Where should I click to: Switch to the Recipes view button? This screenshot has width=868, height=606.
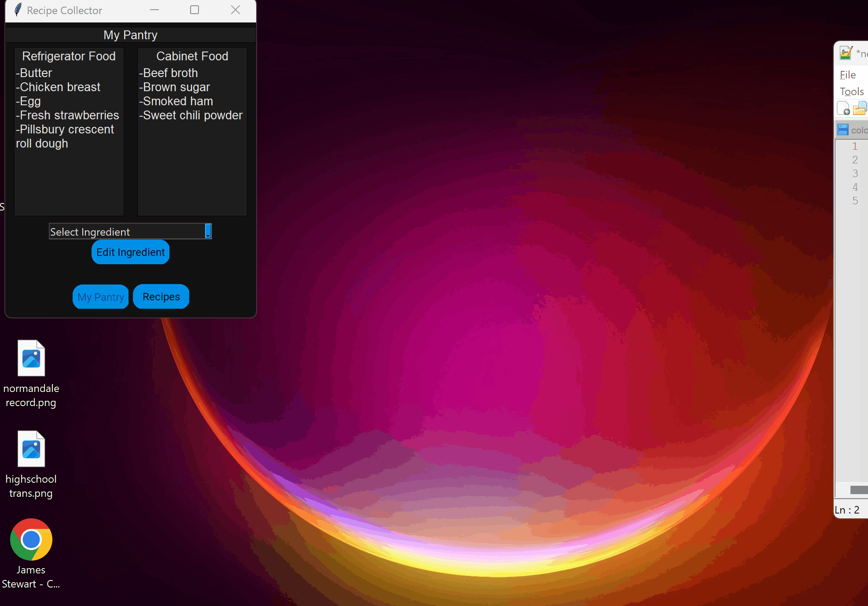(x=161, y=297)
